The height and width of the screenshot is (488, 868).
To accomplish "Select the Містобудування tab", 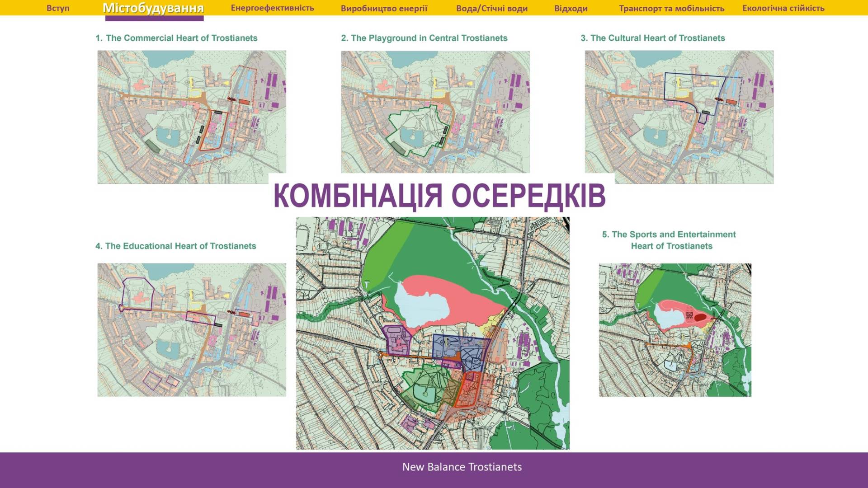I will click(x=153, y=8).
